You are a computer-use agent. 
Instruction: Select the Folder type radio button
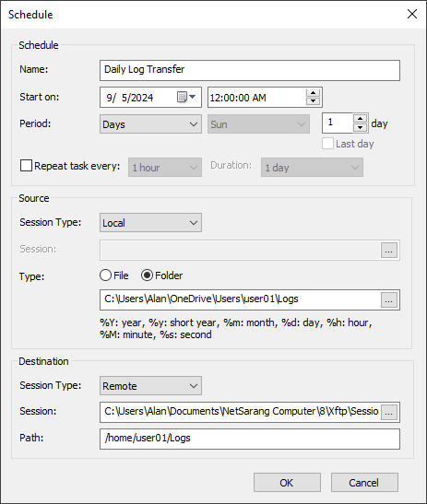point(147,275)
